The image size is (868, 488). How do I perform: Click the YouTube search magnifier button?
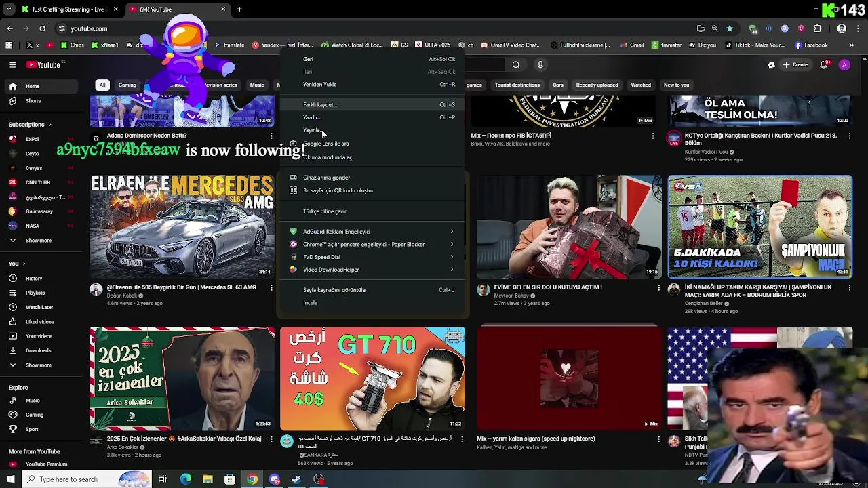[516, 65]
